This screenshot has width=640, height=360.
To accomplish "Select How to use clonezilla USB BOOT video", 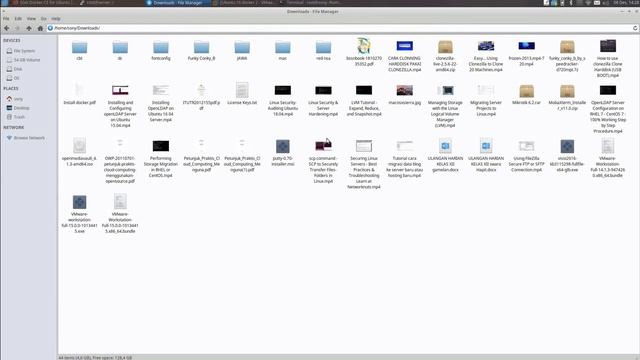I will point(608,58).
